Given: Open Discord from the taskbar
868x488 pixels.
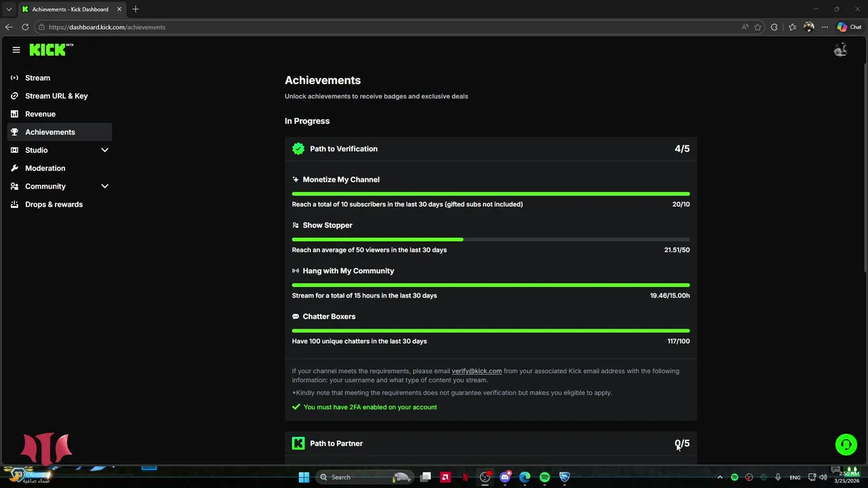Looking at the screenshot, I should (x=505, y=477).
